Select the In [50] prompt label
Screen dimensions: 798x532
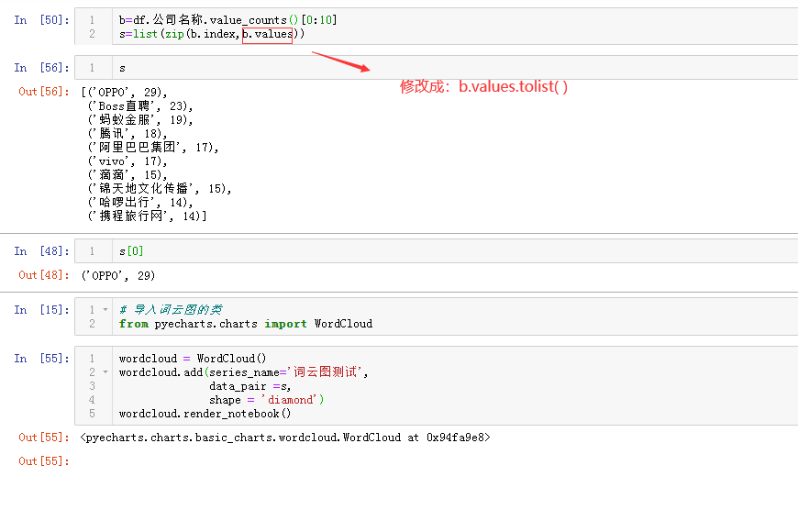41,20
